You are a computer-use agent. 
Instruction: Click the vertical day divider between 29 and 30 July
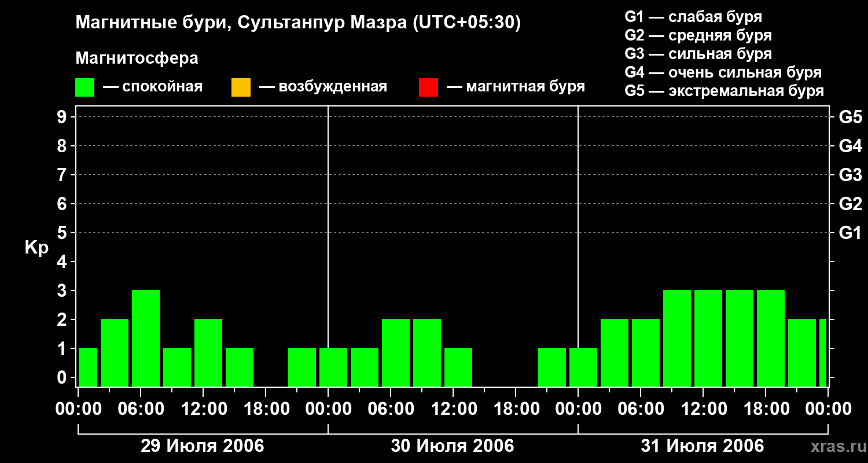tap(328, 246)
